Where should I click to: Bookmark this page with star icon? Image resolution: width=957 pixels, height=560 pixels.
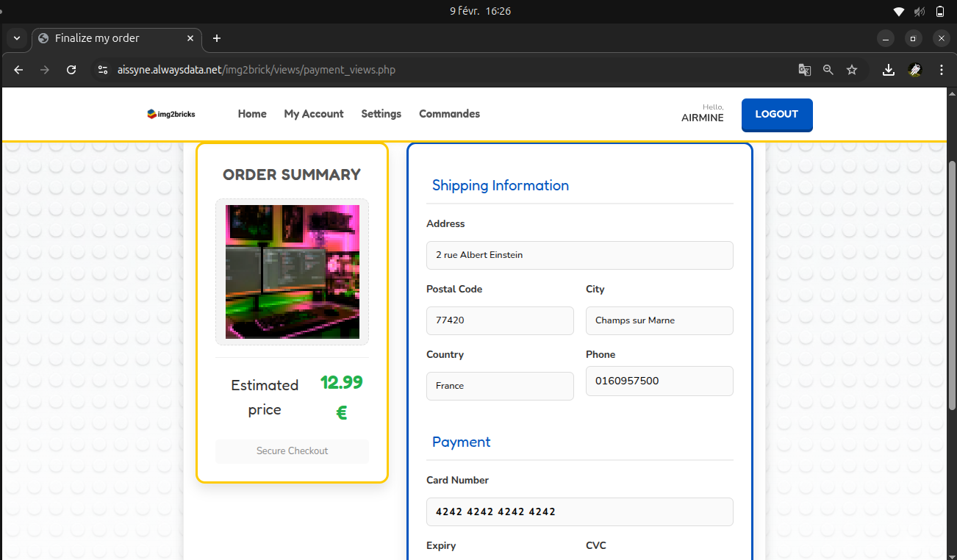pyautogui.click(x=852, y=70)
